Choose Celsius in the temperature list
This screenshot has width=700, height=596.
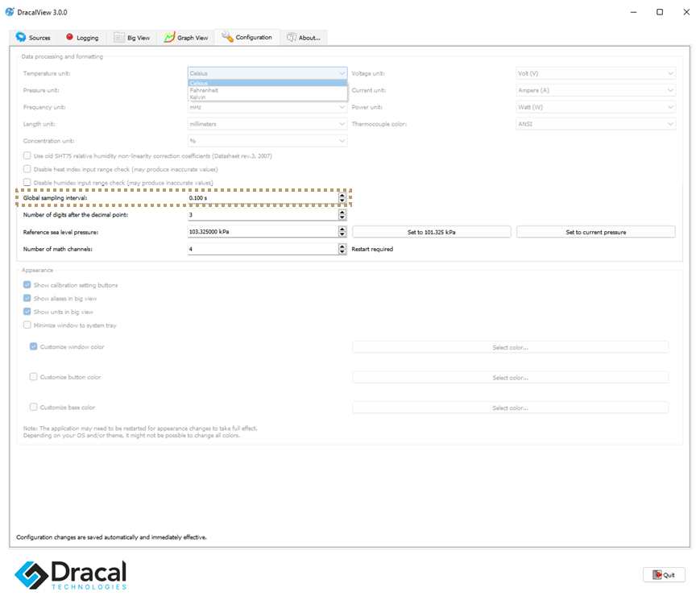tap(267, 83)
